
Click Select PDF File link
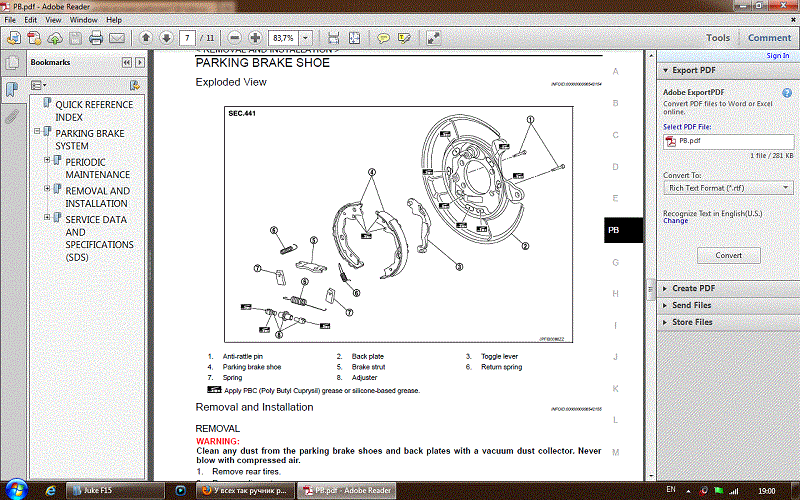click(x=687, y=127)
